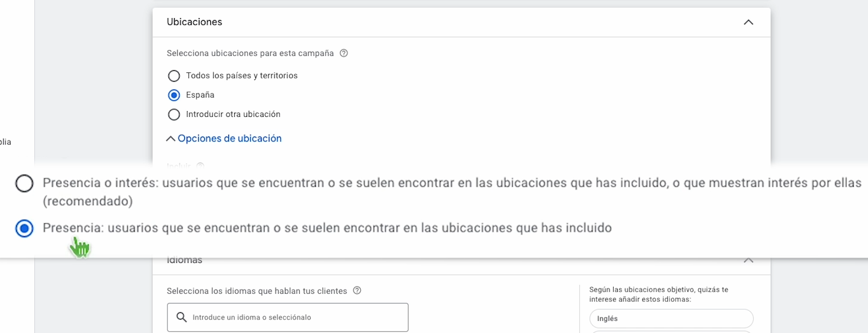Image resolution: width=868 pixels, height=333 pixels.
Task: Choose Introducir otra ubicación option
Action: coord(174,114)
